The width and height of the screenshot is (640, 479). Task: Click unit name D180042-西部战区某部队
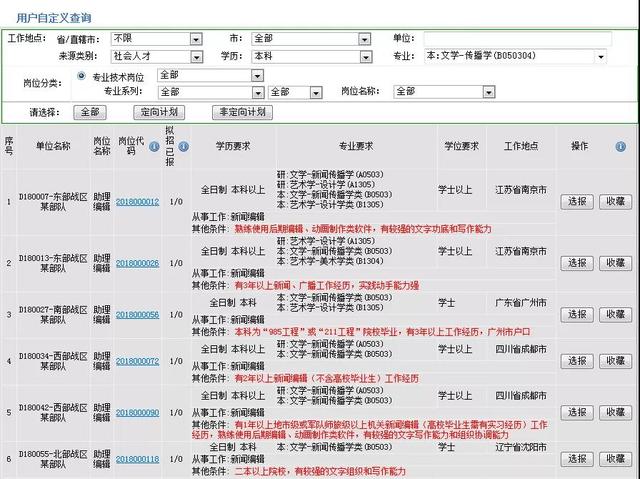53,413
